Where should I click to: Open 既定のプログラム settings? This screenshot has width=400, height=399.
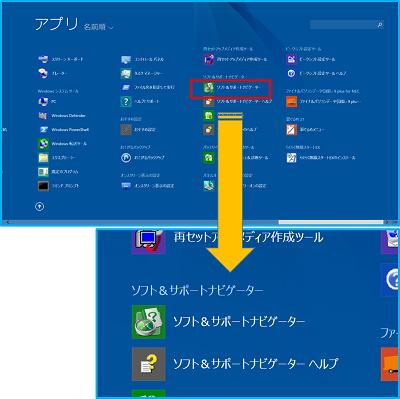(x=58, y=172)
